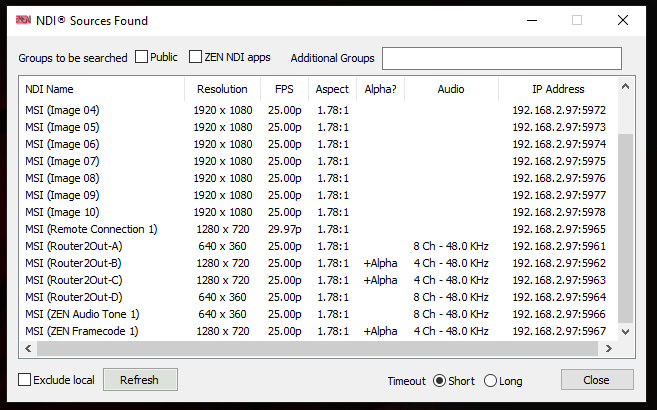Sort by the IP Address column header
This screenshot has height=410, width=657.
pyautogui.click(x=558, y=89)
